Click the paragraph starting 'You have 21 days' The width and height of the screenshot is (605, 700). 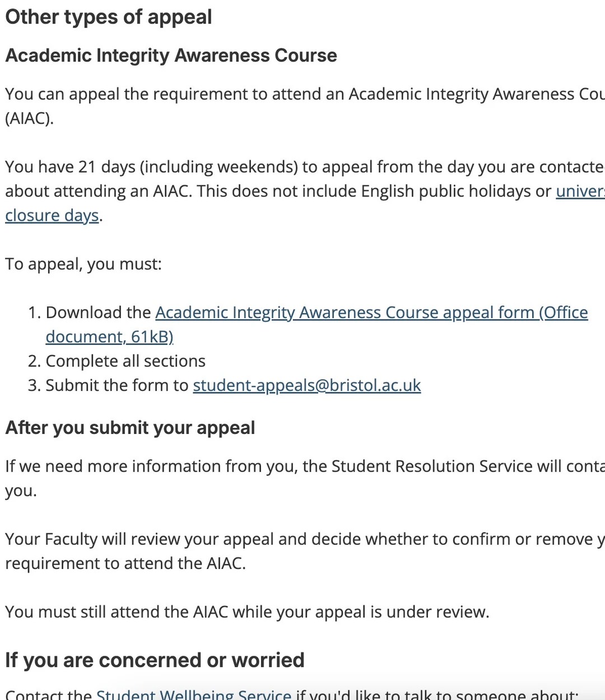tap(305, 191)
